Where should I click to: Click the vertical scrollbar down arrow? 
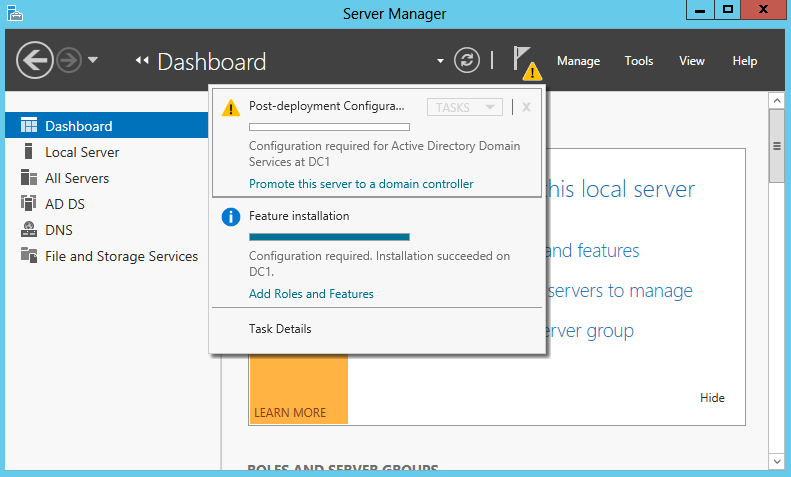pyautogui.click(x=776, y=461)
